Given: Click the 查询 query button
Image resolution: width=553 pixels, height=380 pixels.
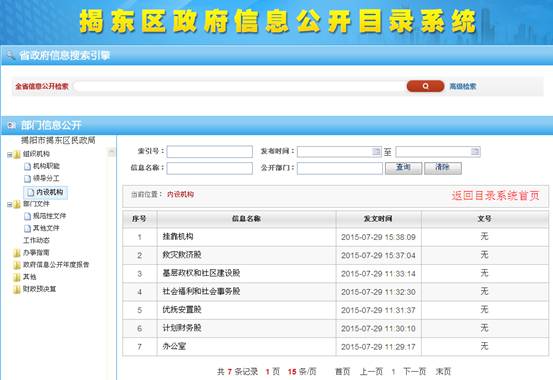Looking at the screenshot, I should click(x=403, y=168).
